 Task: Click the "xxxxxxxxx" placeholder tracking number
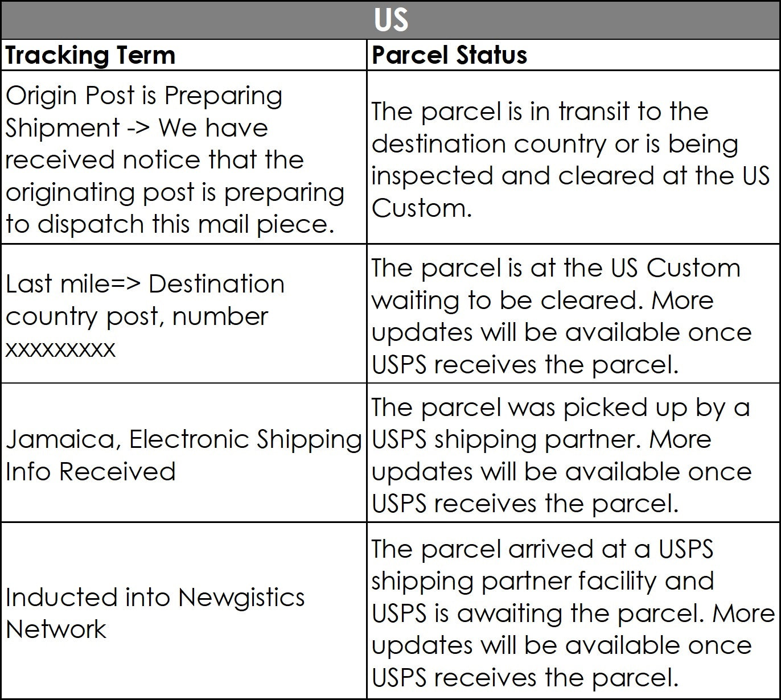[x=60, y=348]
